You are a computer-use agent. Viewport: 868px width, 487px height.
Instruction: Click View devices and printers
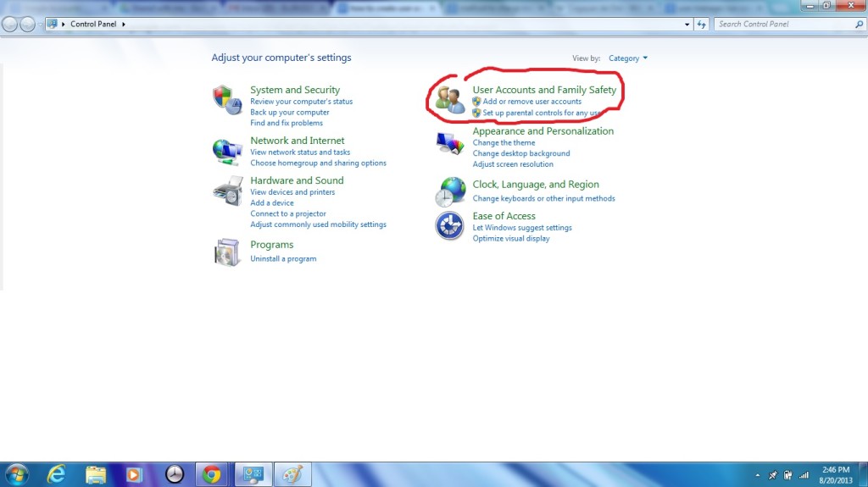[292, 192]
